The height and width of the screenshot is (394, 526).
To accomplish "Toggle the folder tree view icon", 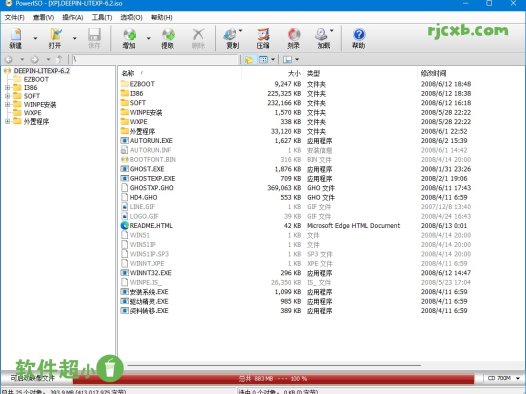I will (x=249, y=60).
